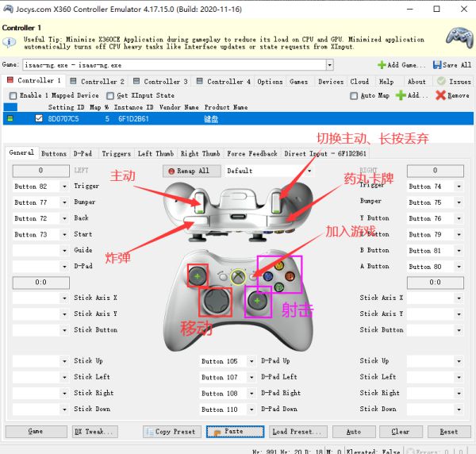
Task: Click the D-pad on the controller image
Action: 215,301
